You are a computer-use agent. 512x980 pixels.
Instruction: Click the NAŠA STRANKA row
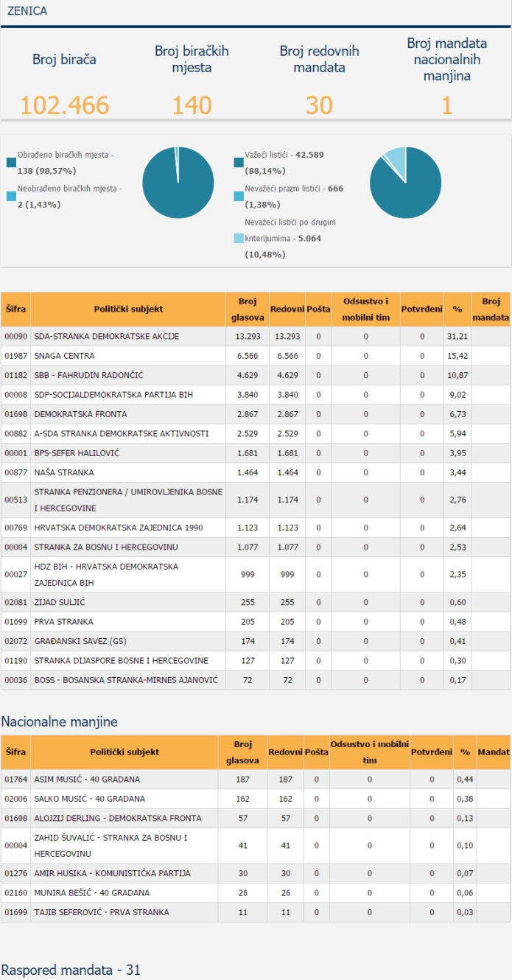tap(256, 472)
